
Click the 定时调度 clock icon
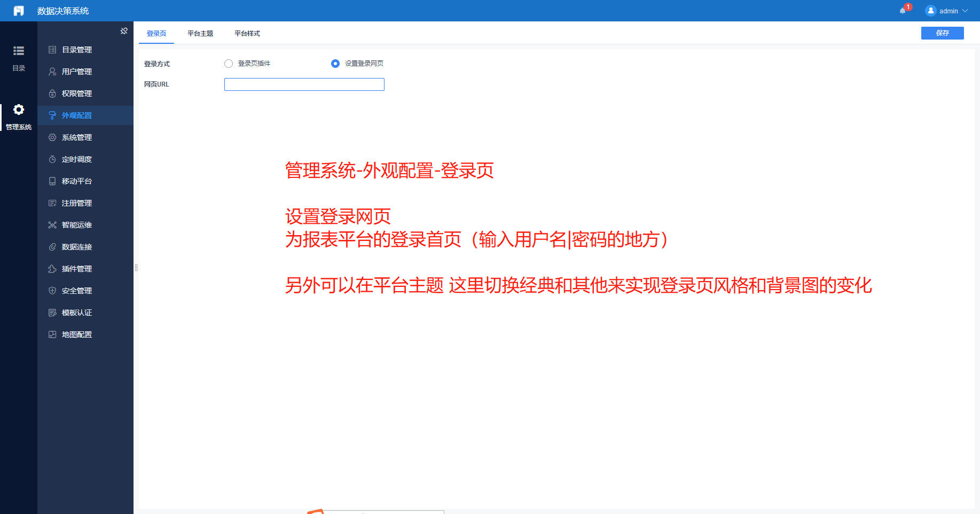pyautogui.click(x=52, y=159)
